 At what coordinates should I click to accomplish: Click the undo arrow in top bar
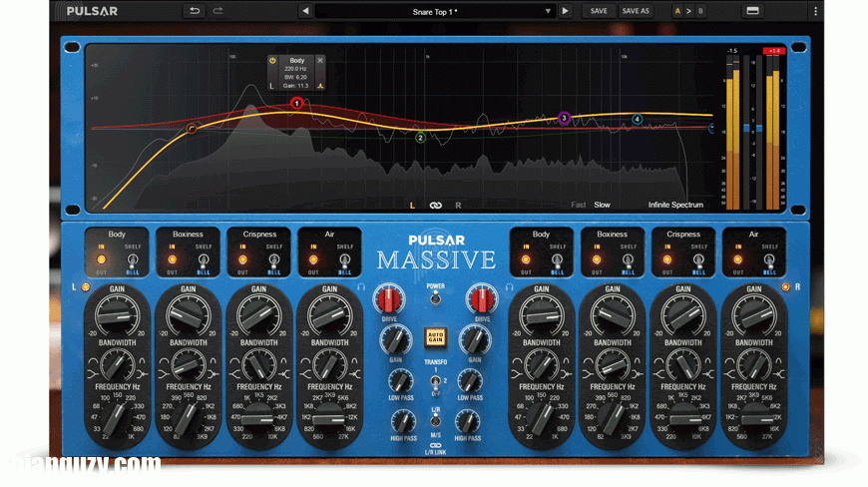[x=194, y=11]
